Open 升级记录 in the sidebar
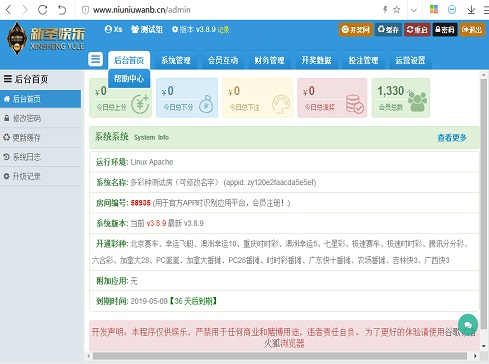The height and width of the screenshot is (364, 489). (x=40, y=176)
